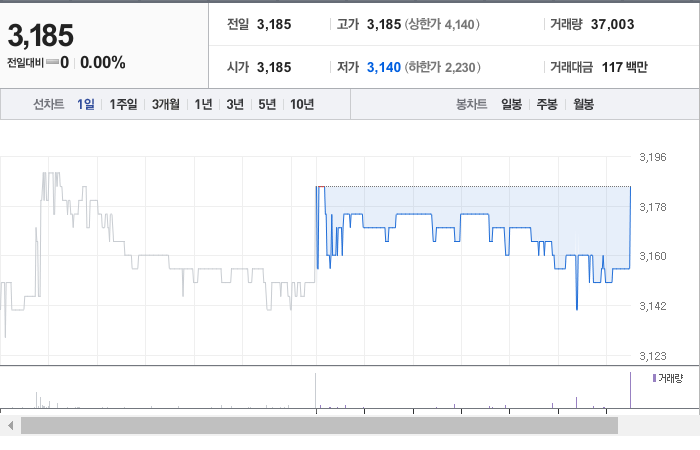Click the 3,178 axis label
Screen dimensions: 700x450
tap(653, 207)
